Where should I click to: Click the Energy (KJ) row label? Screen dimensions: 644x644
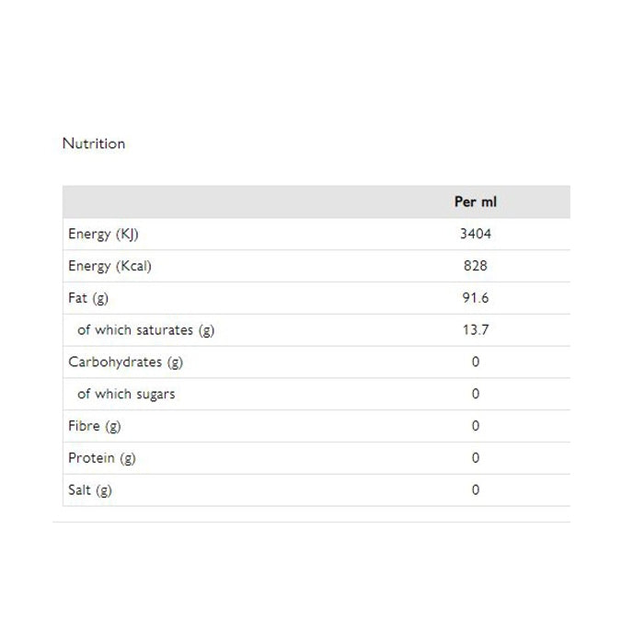[103, 234]
